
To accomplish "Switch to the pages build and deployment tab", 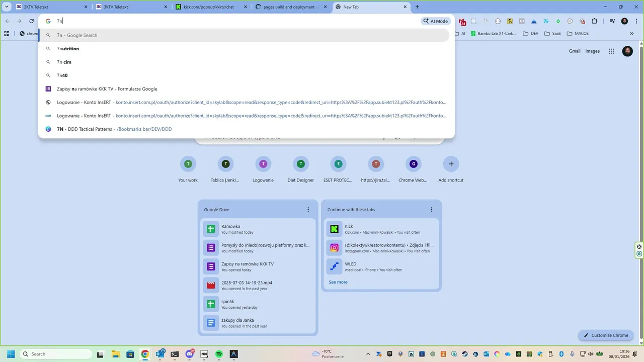I will 291,7.
